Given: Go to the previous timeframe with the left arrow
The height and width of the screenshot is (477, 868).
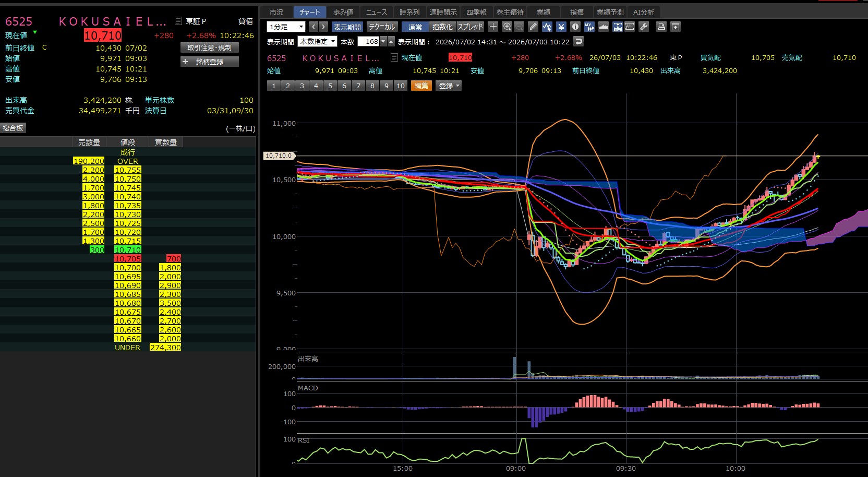Looking at the screenshot, I should coord(314,27).
